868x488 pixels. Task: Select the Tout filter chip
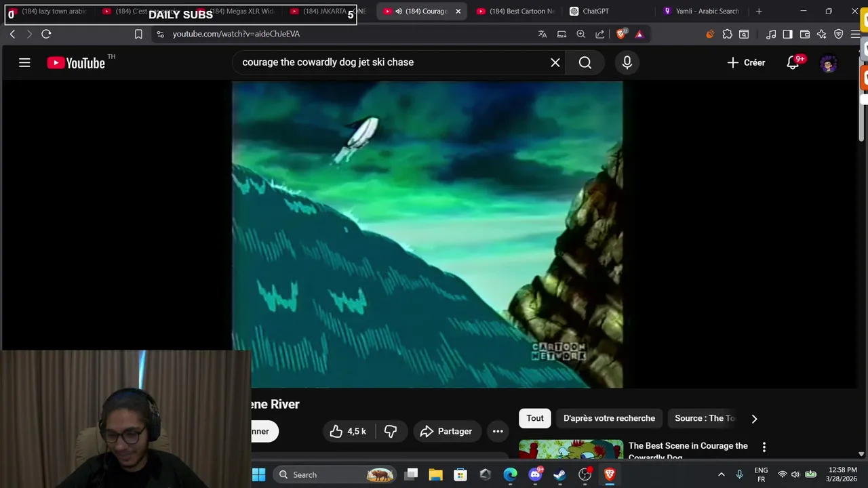[535, 418]
